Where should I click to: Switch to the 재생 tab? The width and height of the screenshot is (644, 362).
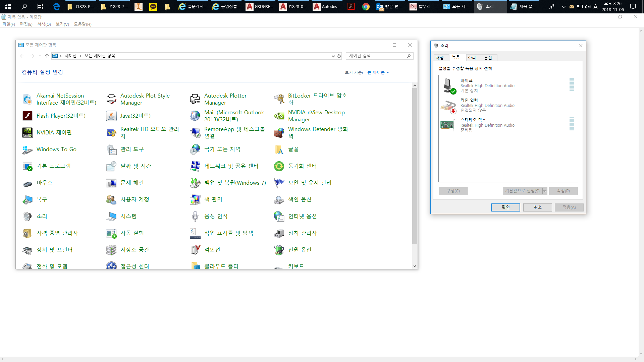point(440,58)
